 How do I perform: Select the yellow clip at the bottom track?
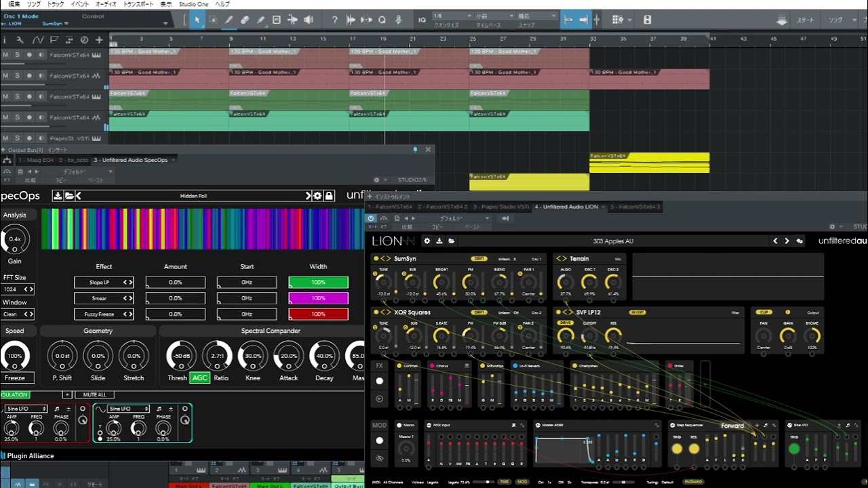click(529, 182)
